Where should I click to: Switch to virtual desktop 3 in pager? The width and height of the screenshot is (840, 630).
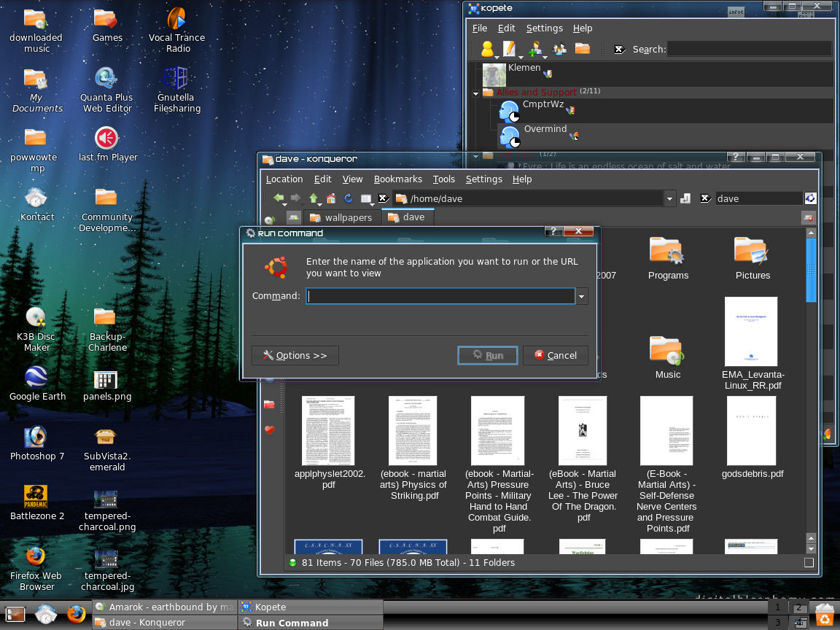pyautogui.click(x=777, y=622)
